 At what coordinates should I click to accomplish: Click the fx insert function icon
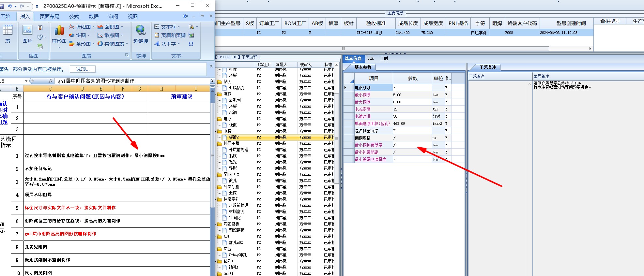point(51,81)
